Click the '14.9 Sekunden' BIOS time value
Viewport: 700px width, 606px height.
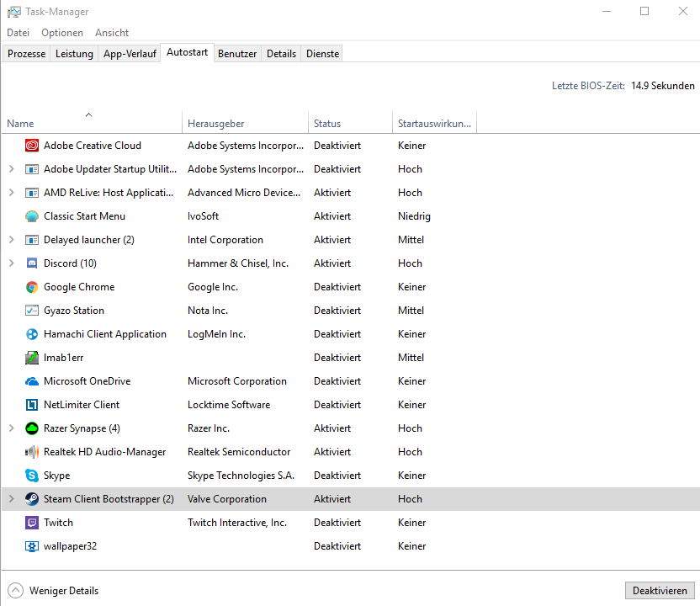click(662, 86)
